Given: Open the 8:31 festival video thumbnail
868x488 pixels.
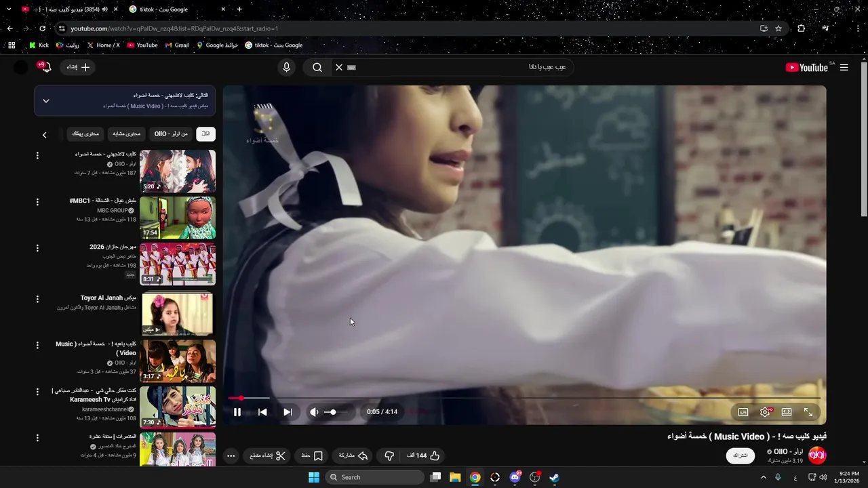Looking at the screenshot, I should tap(178, 264).
